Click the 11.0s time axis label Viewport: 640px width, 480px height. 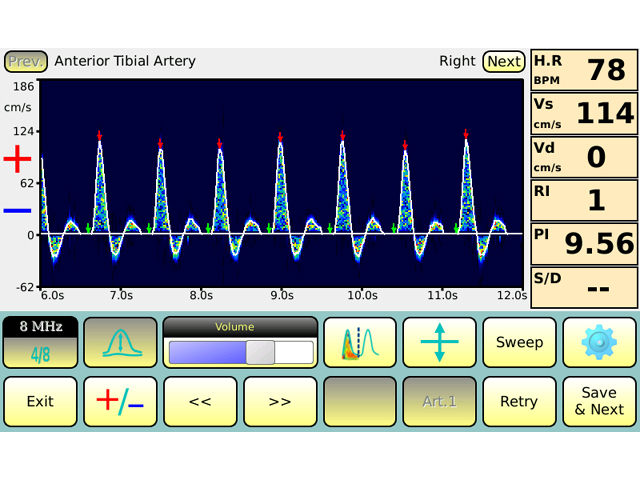click(x=442, y=296)
